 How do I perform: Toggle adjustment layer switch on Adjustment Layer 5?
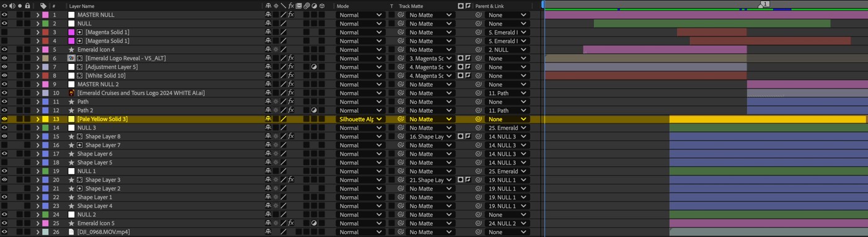tap(314, 67)
